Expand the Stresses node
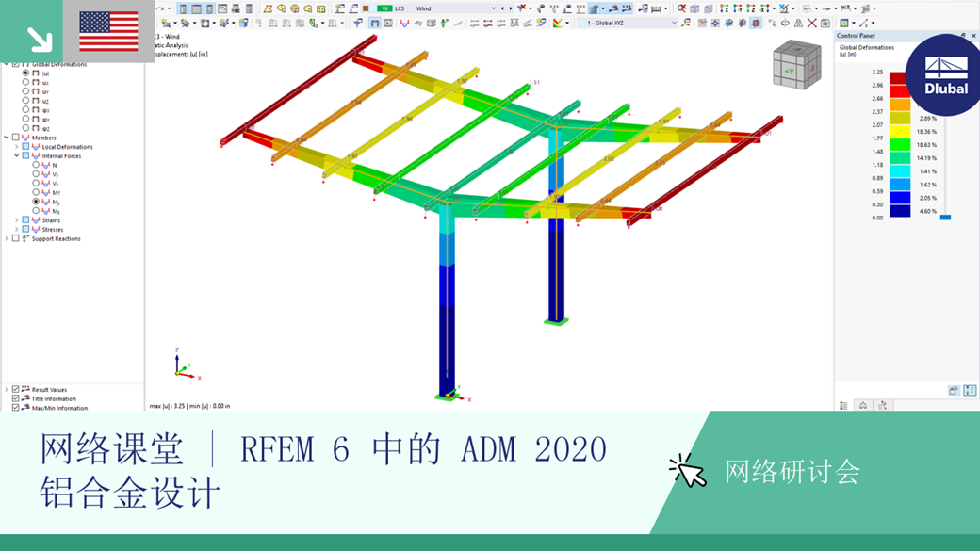The height and width of the screenshot is (551, 980). click(16, 229)
